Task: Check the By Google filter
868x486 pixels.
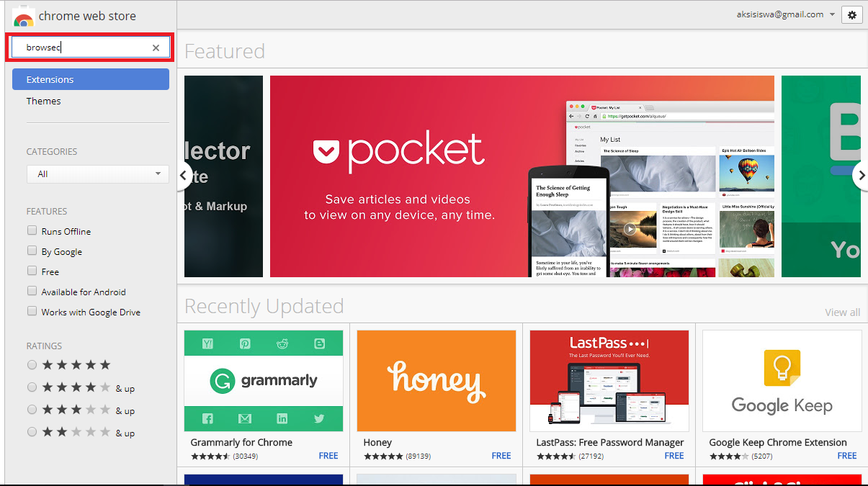Action: 32,251
